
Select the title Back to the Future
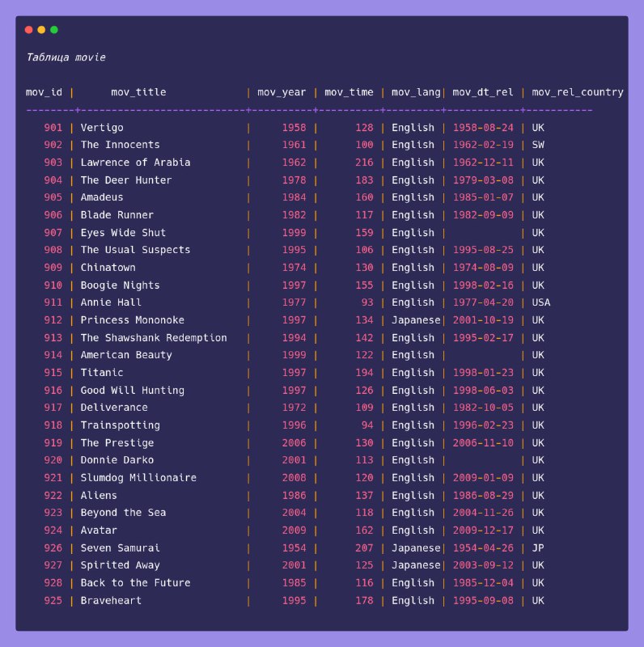(135, 583)
